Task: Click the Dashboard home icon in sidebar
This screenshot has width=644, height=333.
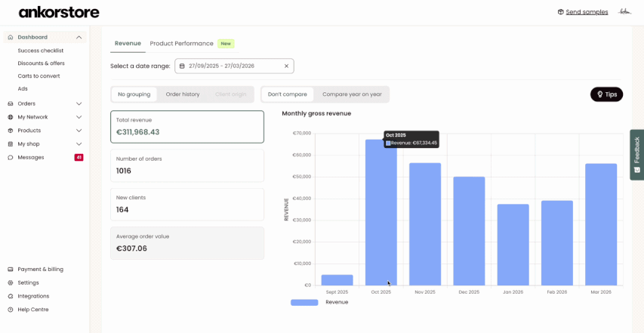Action: click(x=11, y=37)
